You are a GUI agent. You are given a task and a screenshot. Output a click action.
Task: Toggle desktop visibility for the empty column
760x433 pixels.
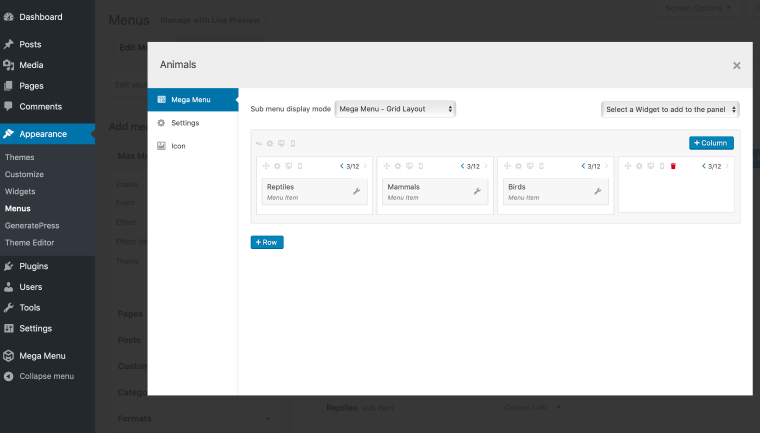click(650, 166)
